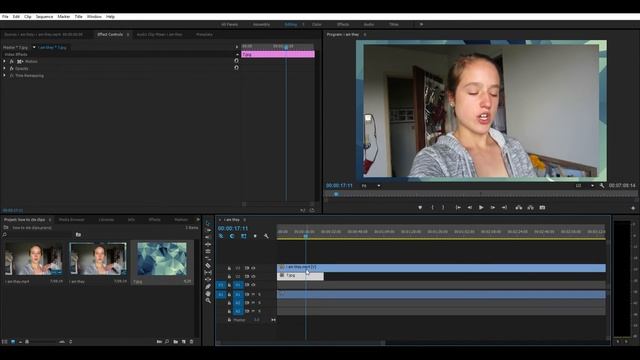The image size is (640, 360).
Task: Select the Track Select Forward tool
Action: (x=208, y=230)
